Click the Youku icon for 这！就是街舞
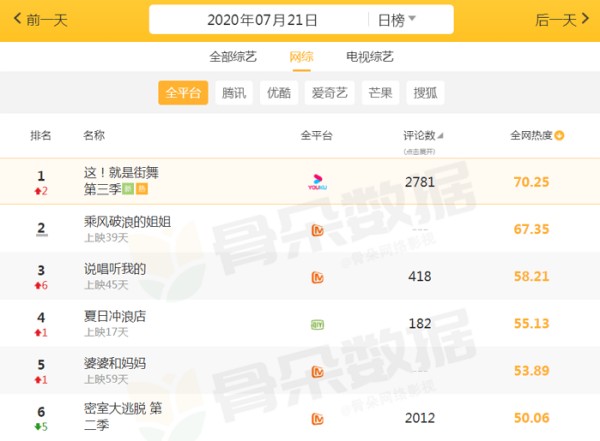The width and height of the screenshot is (600, 441). point(318,182)
